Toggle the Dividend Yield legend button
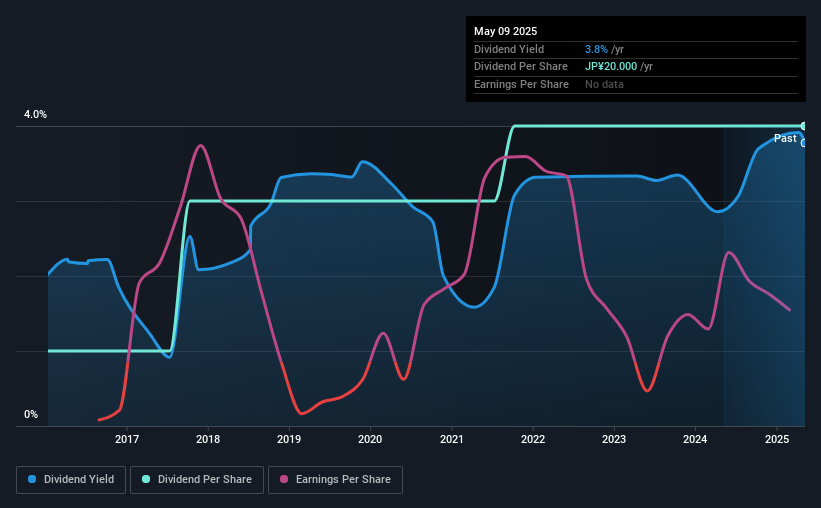 coord(71,480)
